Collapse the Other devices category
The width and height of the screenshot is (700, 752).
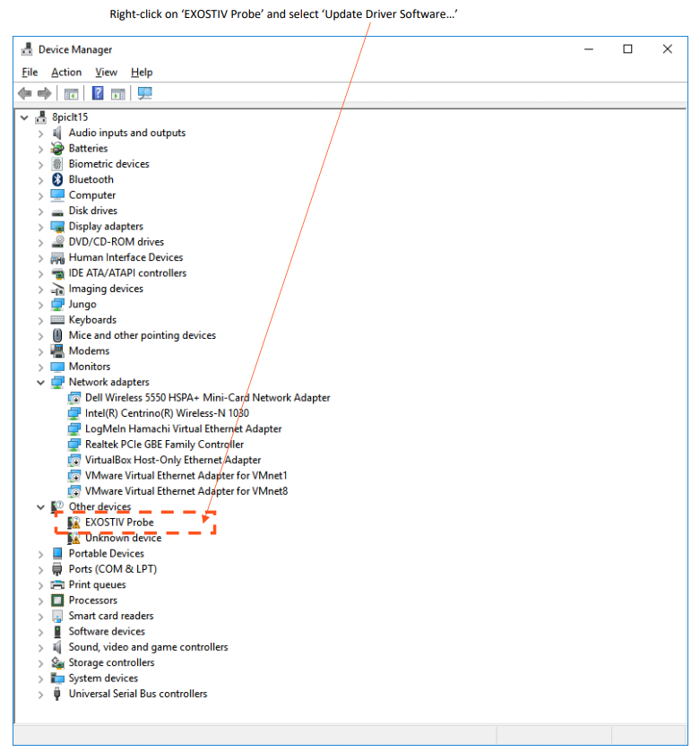click(x=40, y=507)
